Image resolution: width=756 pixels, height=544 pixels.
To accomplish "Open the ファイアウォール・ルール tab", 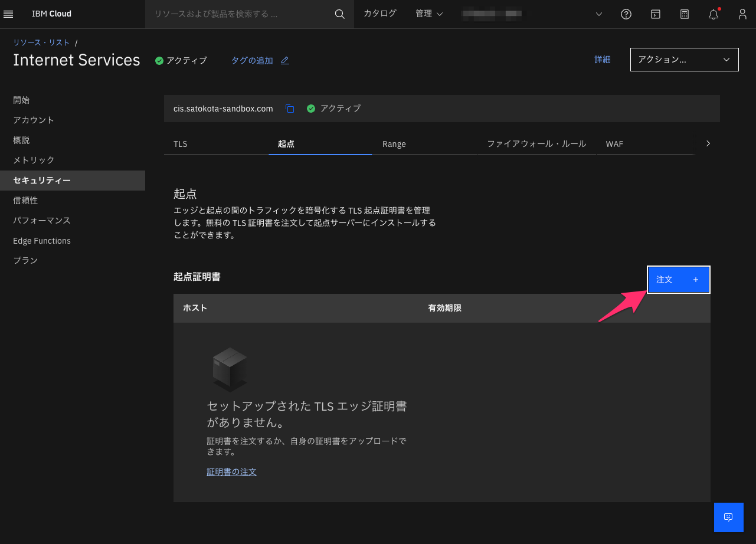I will click(x=536, y=144).
